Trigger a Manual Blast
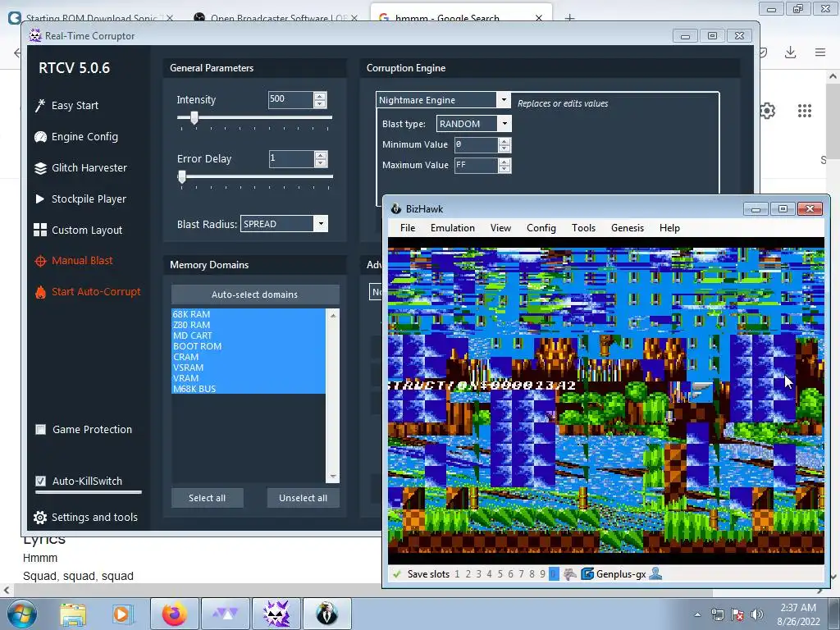The image size is (840, 630). click(74, 261)
